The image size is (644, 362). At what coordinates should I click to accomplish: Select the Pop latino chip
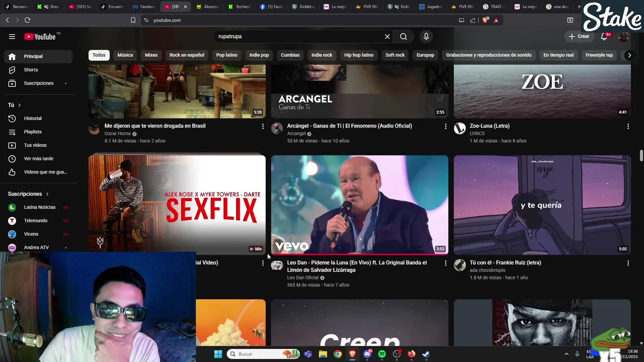coord(227,55)
